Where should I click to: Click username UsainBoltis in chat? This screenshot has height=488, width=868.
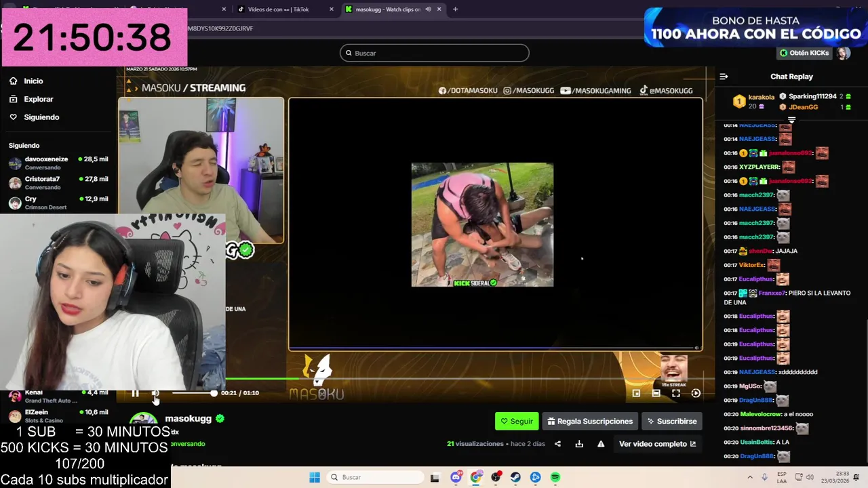[x=757, y=442]
